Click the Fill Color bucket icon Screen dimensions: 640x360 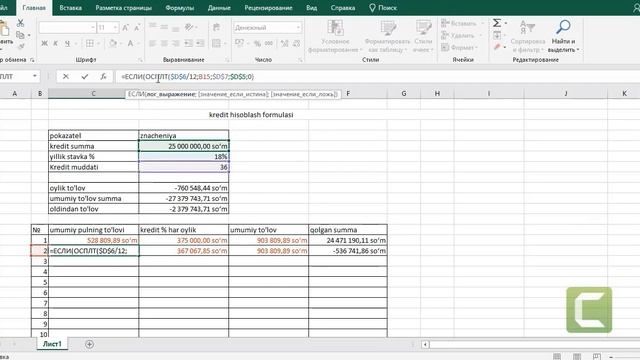(113, 43)
